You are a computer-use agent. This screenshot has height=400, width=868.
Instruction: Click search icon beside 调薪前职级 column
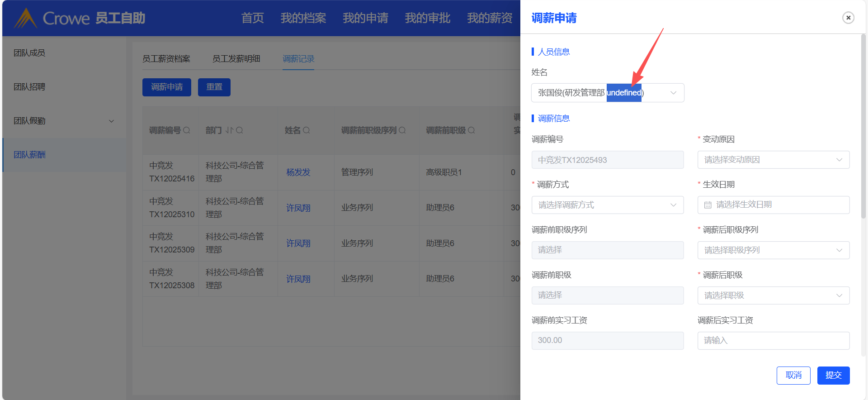472,130
